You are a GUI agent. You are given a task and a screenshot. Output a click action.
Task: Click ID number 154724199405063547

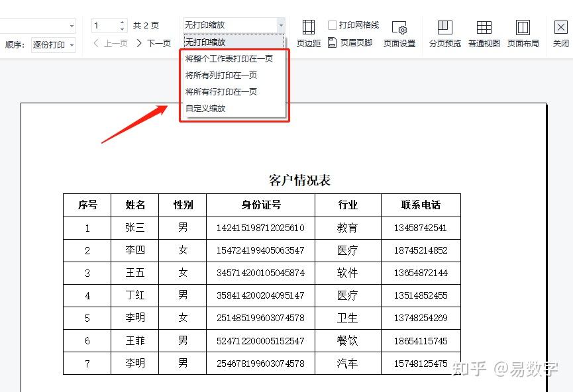pos(260,250)
